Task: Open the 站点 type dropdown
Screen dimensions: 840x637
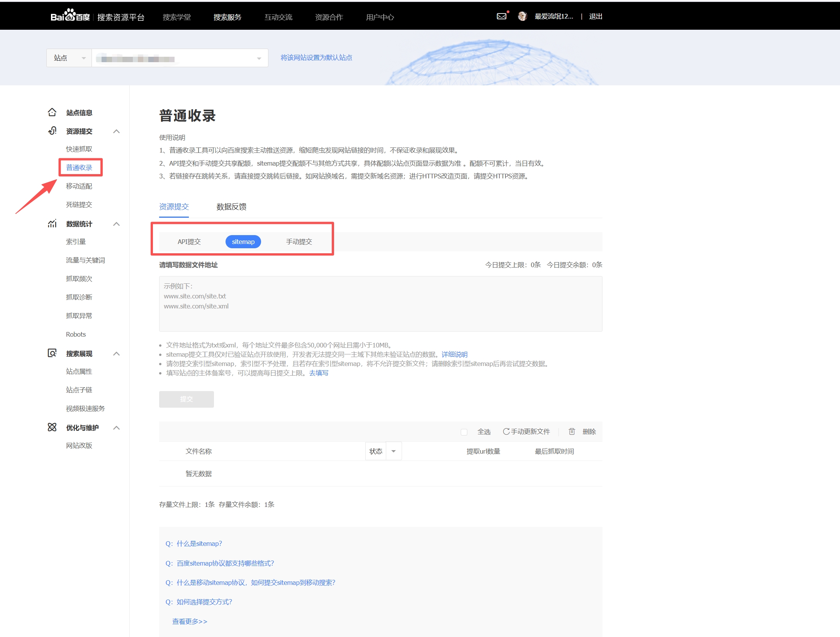Action: click(69, 58)
